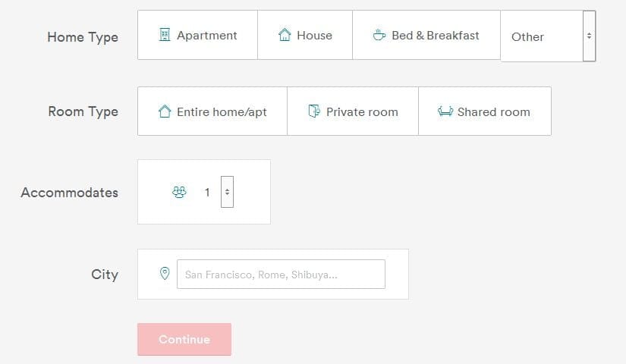
Task: Open the Other home type dropdown
Action: point(548,36)
